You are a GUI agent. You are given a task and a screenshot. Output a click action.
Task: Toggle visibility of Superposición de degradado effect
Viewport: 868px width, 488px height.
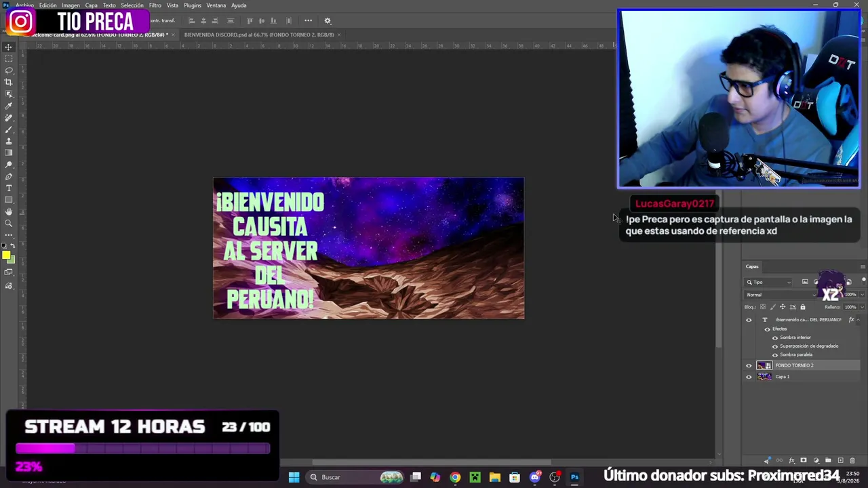tap(775, 346)
